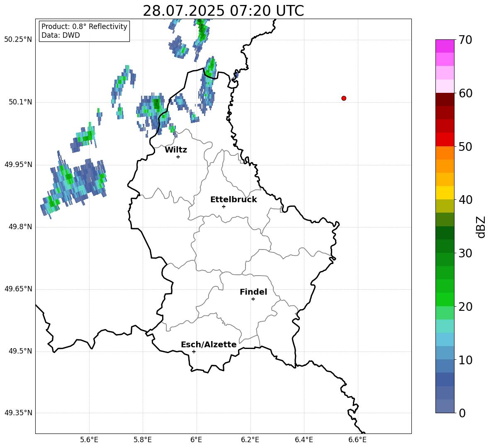Click the 30 tick on colorbar
This screenshot has height=448, width=491.
click(x=465, y=253)
